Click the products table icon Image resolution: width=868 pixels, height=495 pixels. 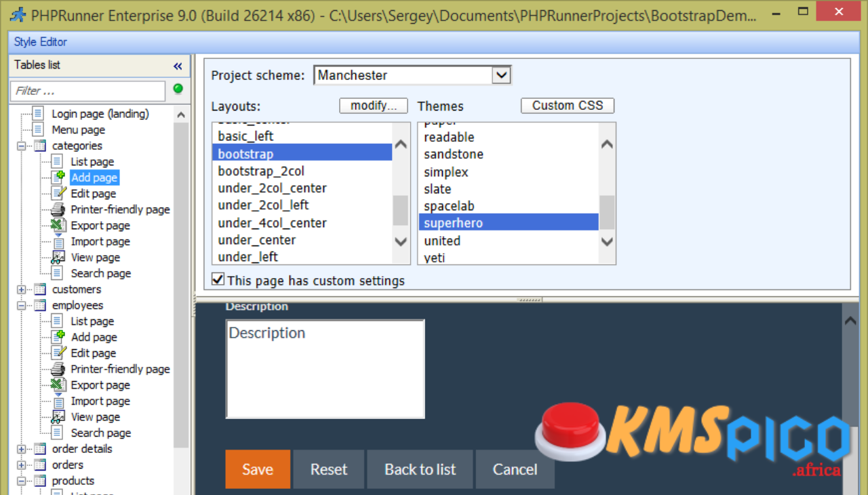point(40,481)
